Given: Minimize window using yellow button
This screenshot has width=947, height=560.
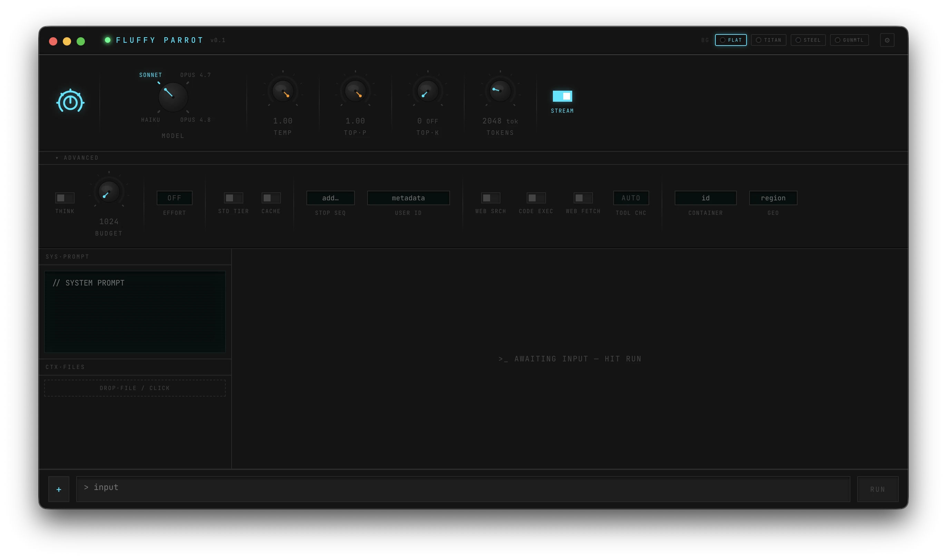Looking at the screenshot, I should pyautogui.click(x=67, y=41).
